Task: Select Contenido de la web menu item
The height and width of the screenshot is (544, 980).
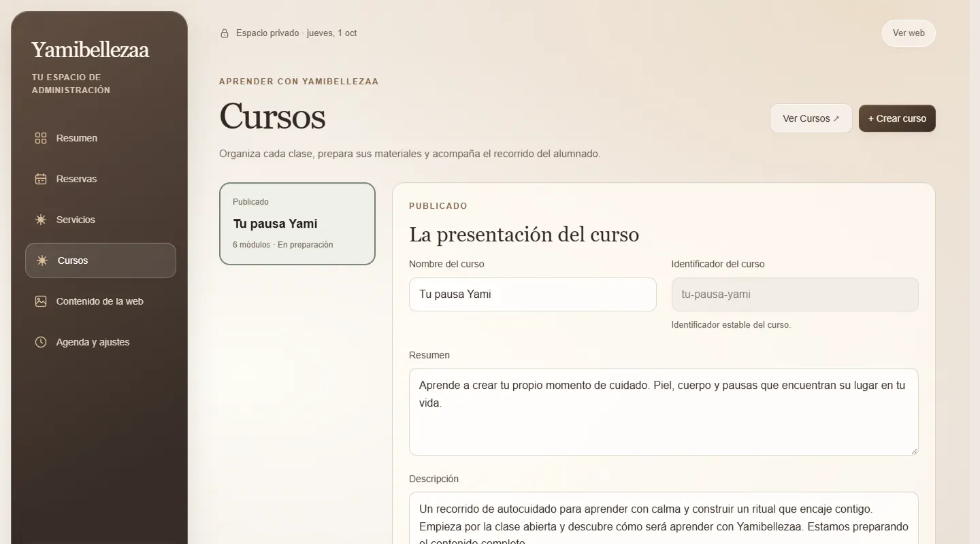Action: click(x=101, y=301)
